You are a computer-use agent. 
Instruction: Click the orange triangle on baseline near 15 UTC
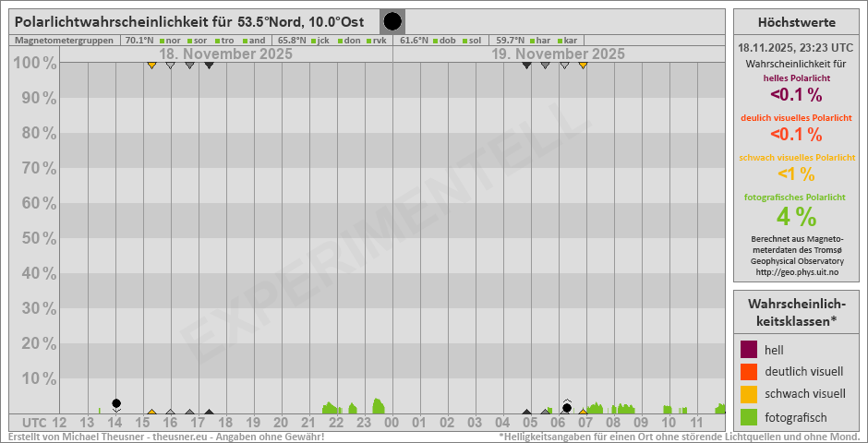click(151, 412)
